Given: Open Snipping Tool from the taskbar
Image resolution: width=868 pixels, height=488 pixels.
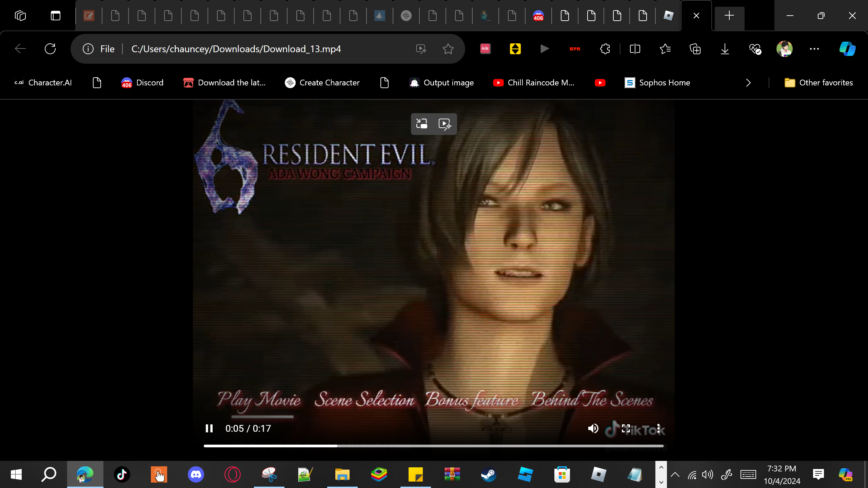Looking at the screenshot, I should (269, 474).
